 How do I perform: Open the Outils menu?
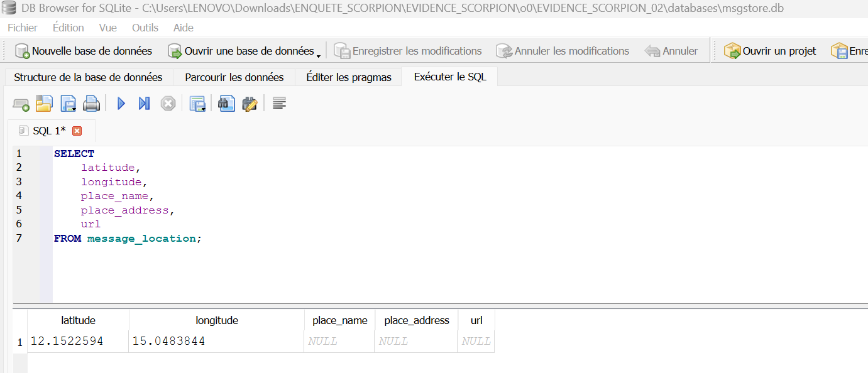click(145, 28)
